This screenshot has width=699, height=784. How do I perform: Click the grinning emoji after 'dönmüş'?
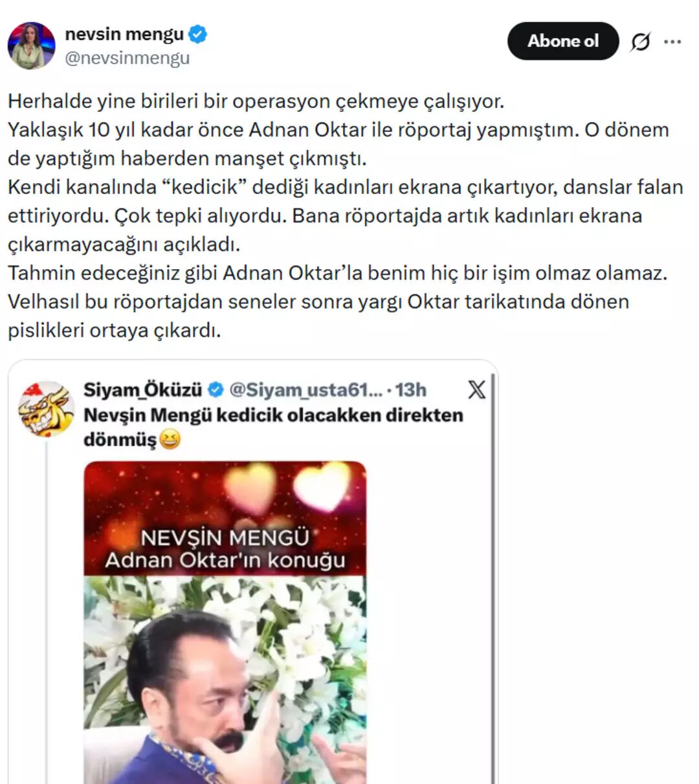(x=169, y=440)
